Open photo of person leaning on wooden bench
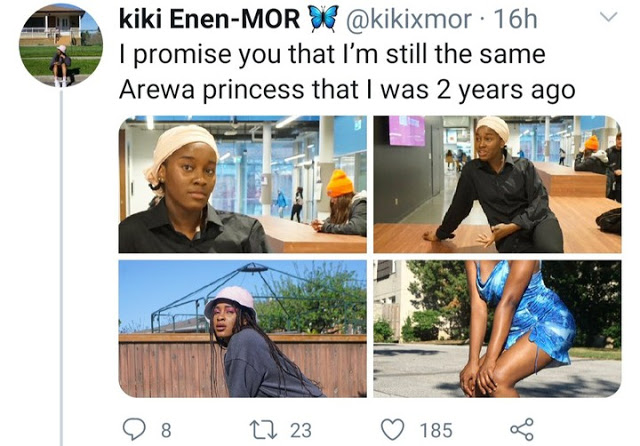This screenshot has height=446, width=640. pyautogui.click(x=497, y=184)
